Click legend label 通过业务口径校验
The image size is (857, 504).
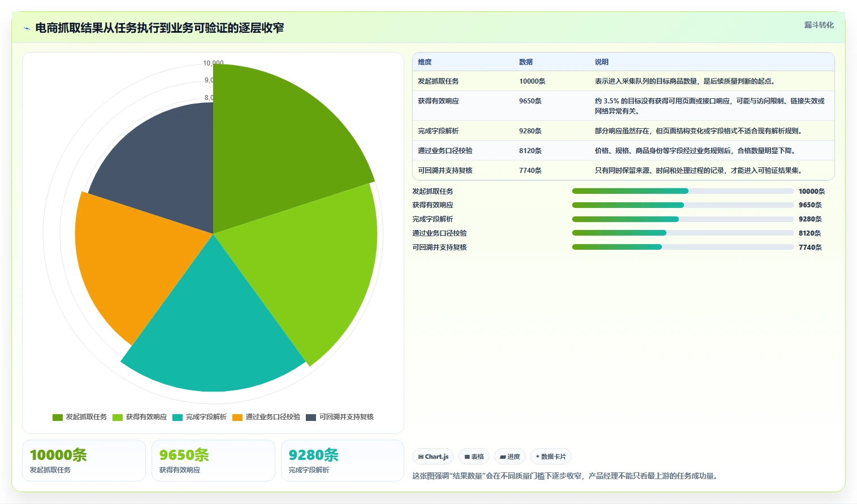pyautogui.click(x=273, y=417)
